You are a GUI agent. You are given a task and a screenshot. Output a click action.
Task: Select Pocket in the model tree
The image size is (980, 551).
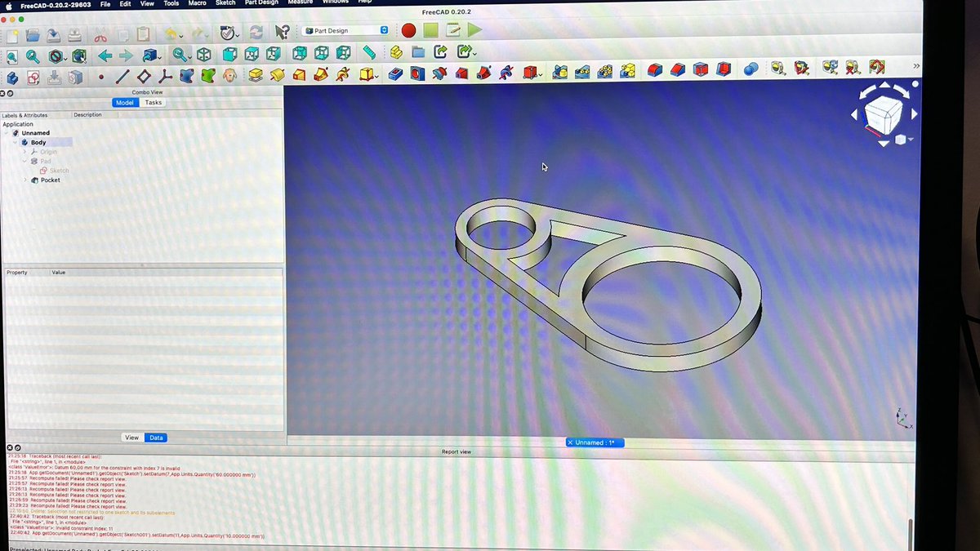tap(50, 180)
